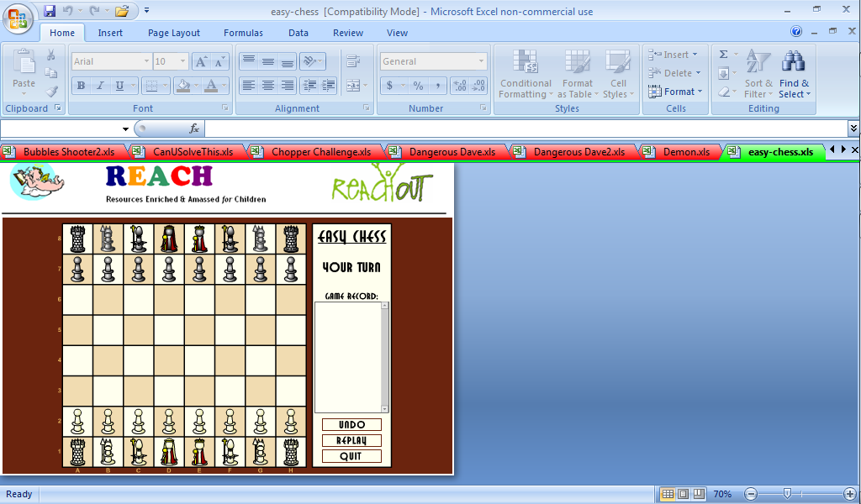Click the Name Box field
Viewport: 861px width, 504px height.
[61, 129]
